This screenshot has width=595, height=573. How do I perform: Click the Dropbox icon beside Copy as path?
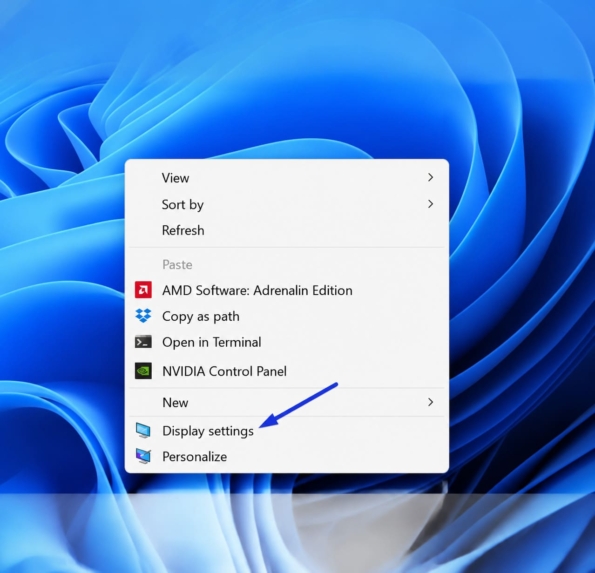coord(143,316)
